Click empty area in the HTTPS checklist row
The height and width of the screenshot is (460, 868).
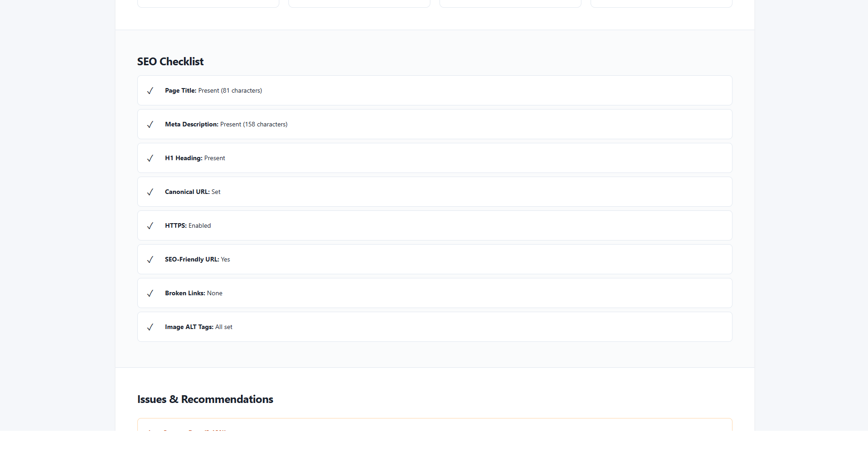point(456,226)
